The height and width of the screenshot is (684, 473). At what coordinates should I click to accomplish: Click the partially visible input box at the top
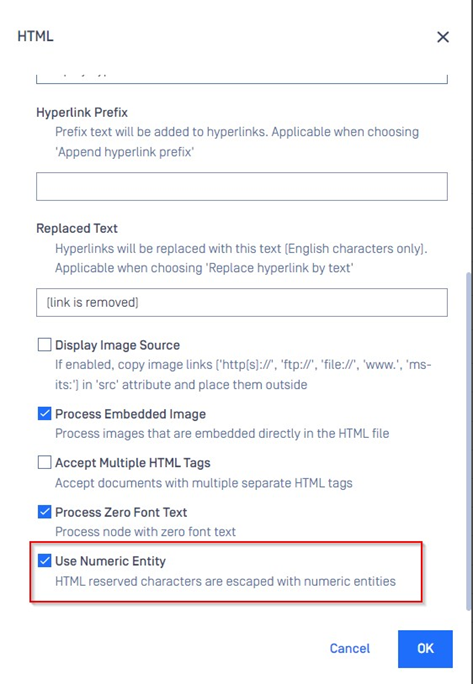(x=242, y=79)
